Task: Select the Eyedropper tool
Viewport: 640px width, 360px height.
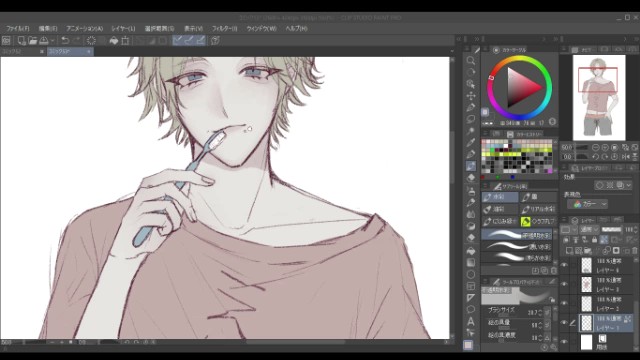Action: (x=471, y=142)
